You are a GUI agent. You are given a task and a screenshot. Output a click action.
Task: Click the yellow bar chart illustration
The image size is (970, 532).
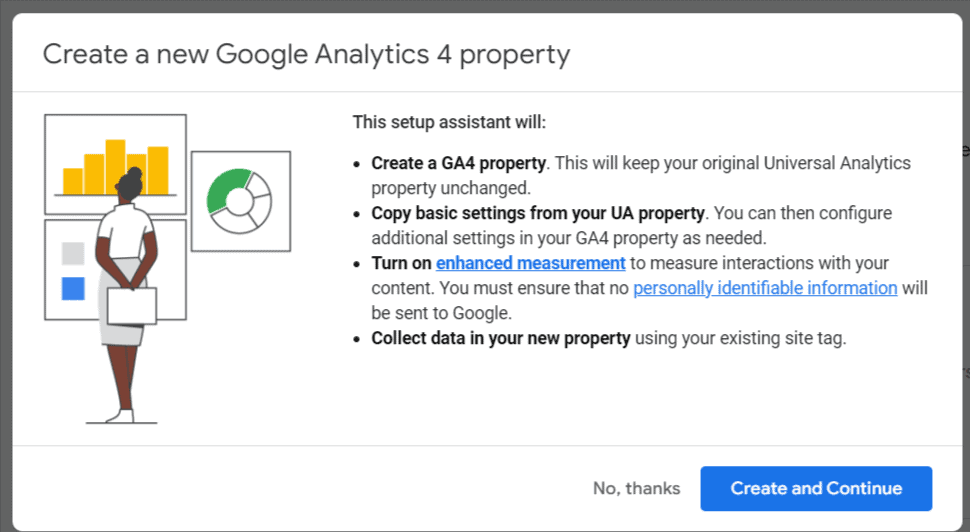116,165
